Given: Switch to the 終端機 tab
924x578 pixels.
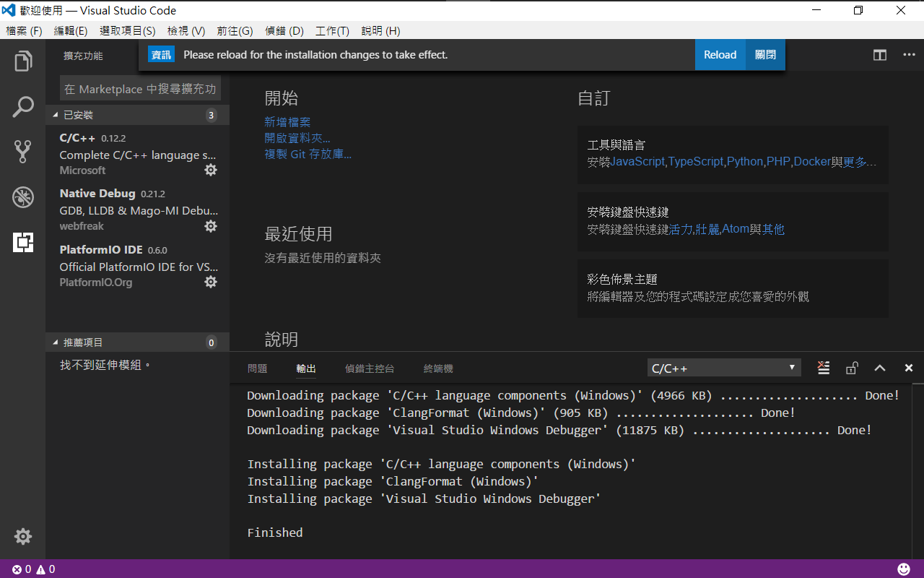Looking at the screenshot, I should pos(438,368).
